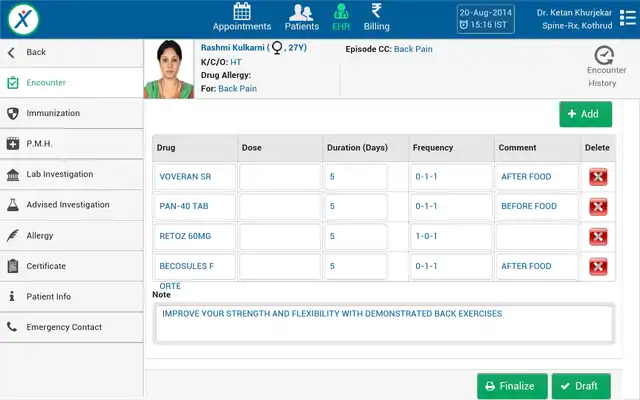Image resolution: width=640 pixels, height=400 pixels.
Task: Click the green Add button
Action: (x=585, y=114)
